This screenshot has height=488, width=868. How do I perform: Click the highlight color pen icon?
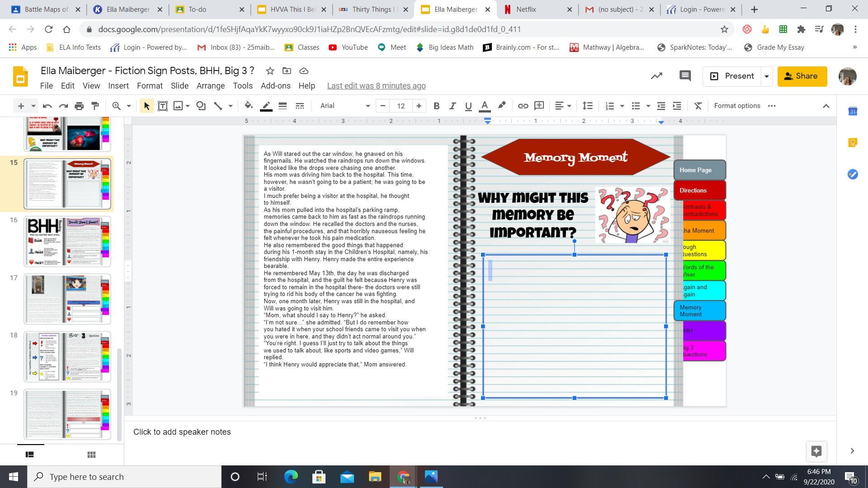(x=501, y=106)
